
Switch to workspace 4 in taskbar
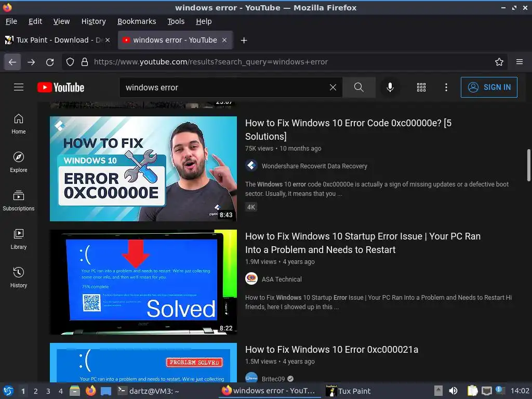(x=61, y=391)
